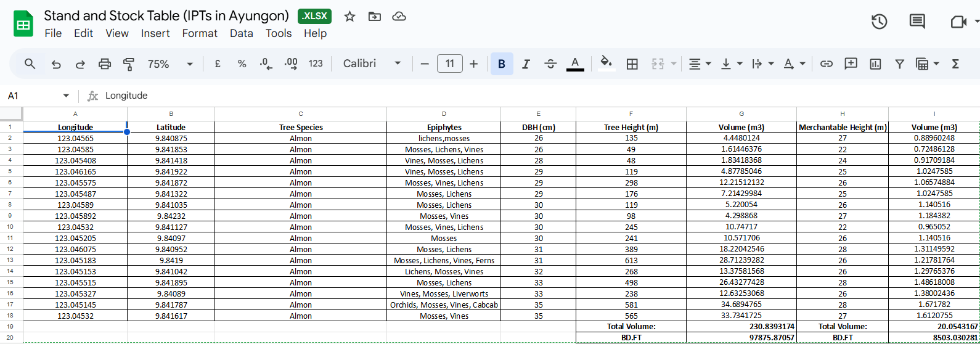
Task: Open the Help menu
Action: pos(315,33)
